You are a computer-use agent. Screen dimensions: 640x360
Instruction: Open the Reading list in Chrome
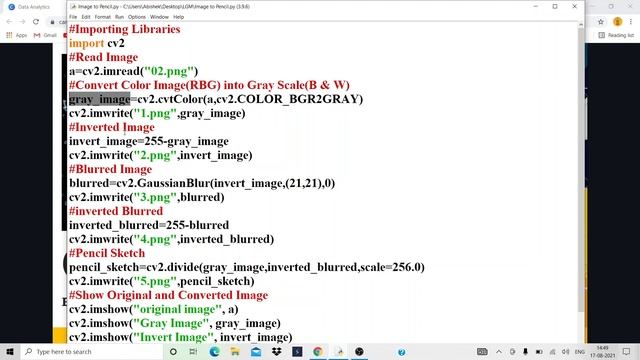click(616, 36)
